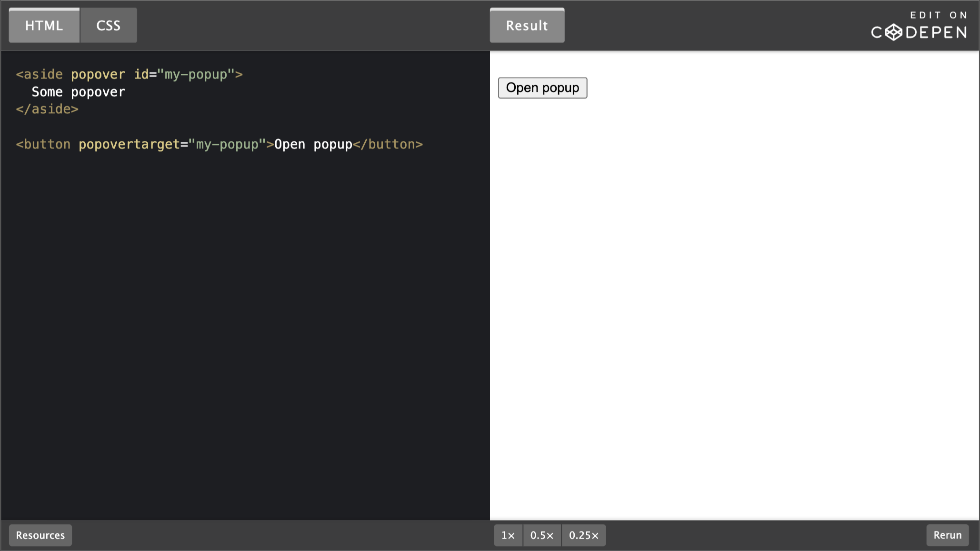Screen dimensions: 980x551
Task: Click the popover attribute in first line
Action: tap(98, 75)
